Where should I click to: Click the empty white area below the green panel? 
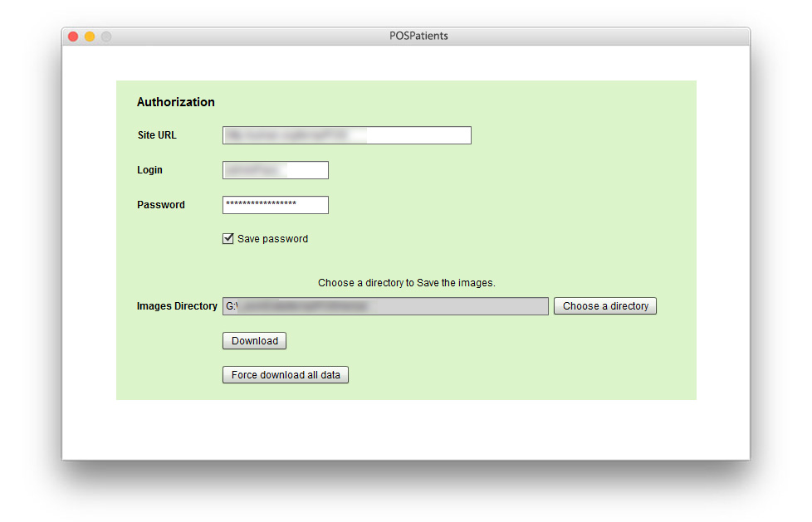tap(406, 429)
